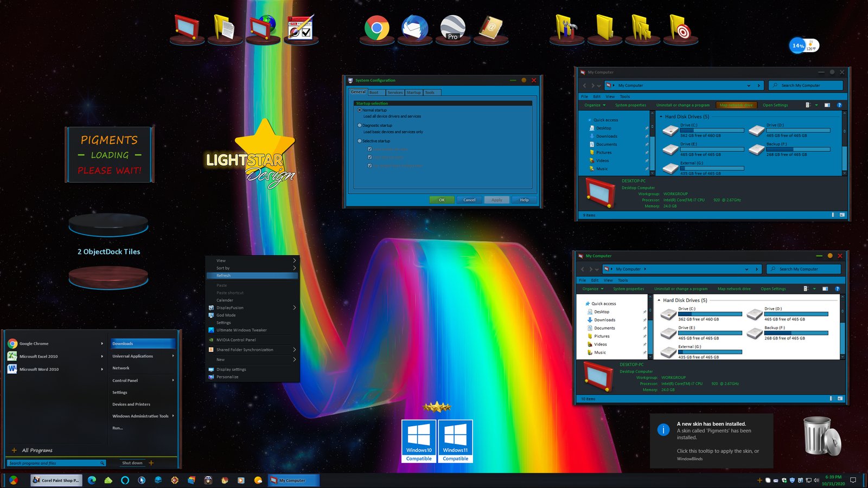Click System properties in the white-pane My Computer window

click(629, 288)
